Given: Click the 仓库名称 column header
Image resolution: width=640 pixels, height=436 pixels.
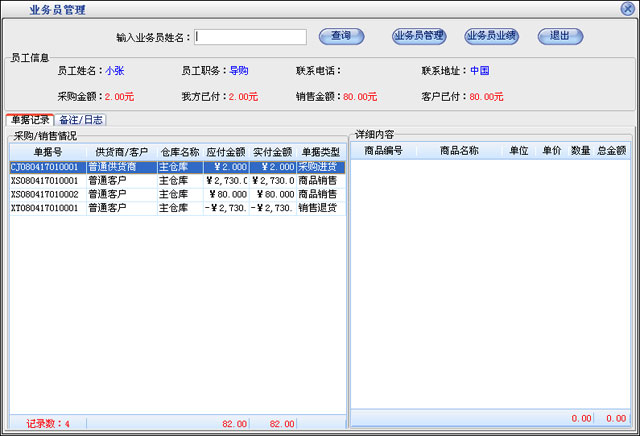Looking at the screenshot, I should click(x=180, y=152).
